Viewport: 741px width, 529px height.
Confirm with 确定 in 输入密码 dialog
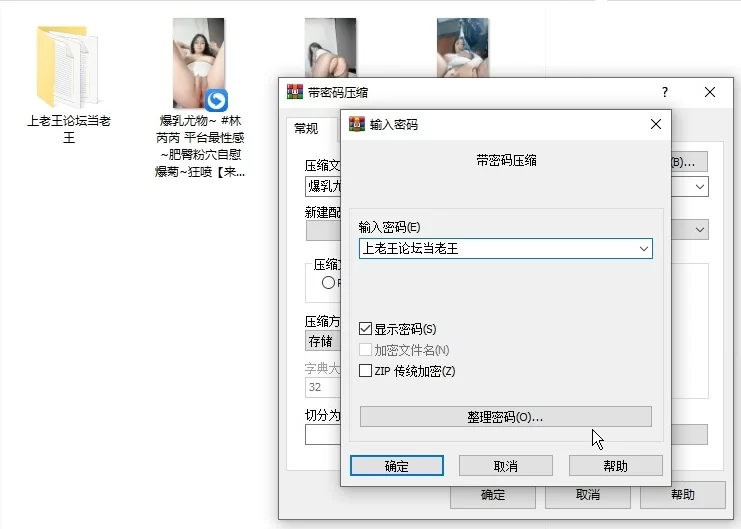397,466
